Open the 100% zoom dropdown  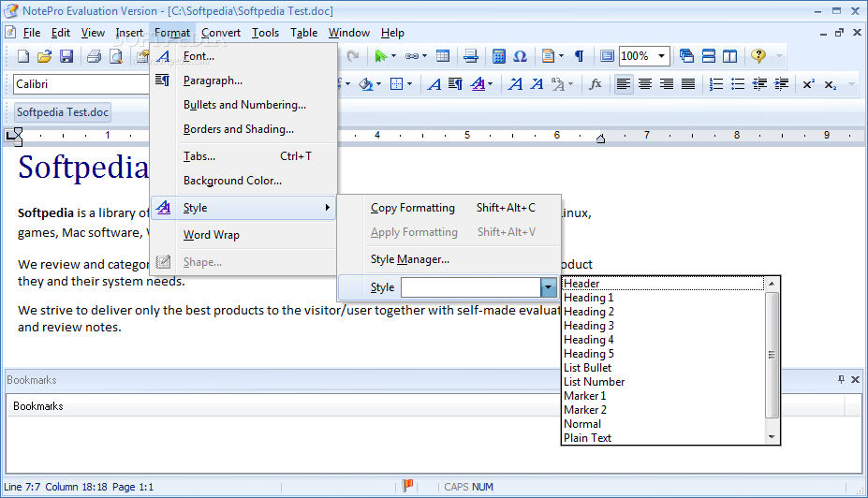(661, 56)
